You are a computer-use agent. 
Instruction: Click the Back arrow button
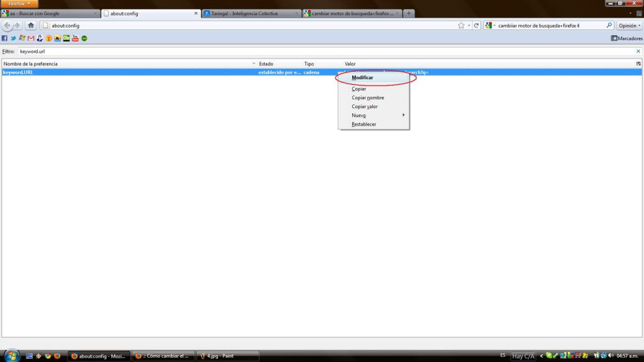pyautogui.click(x=8, y=26)
